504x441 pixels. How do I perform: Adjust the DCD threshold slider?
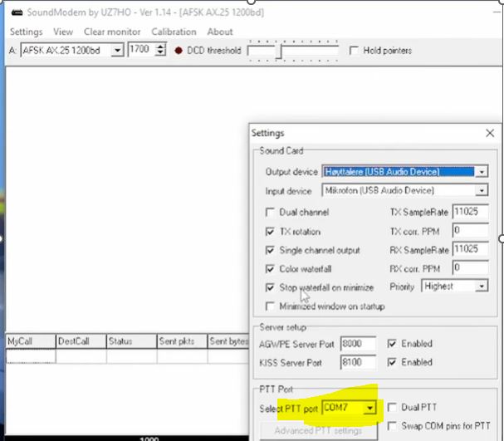pos(280,51)
